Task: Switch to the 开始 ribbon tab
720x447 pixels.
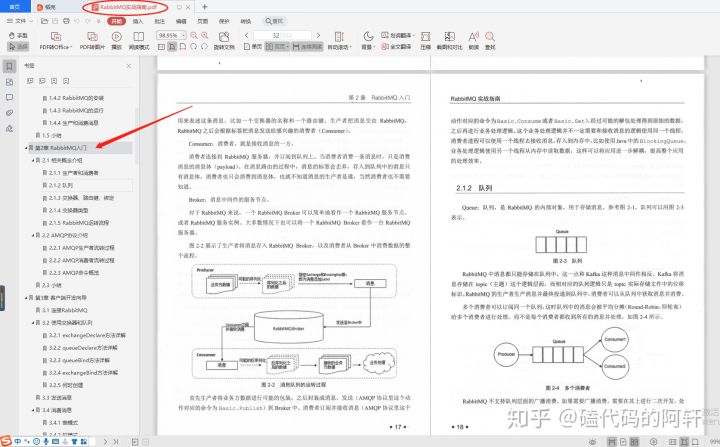Action: coord(117,21)
